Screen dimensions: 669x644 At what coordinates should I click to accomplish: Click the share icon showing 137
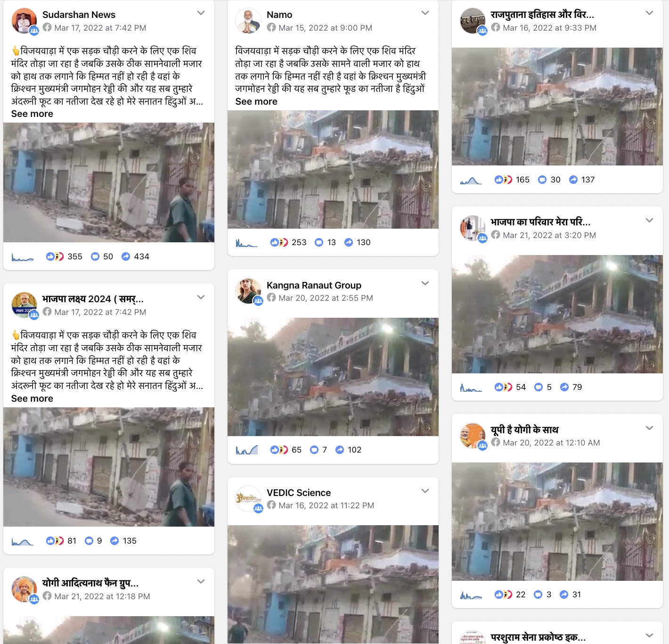click(573, 180)
